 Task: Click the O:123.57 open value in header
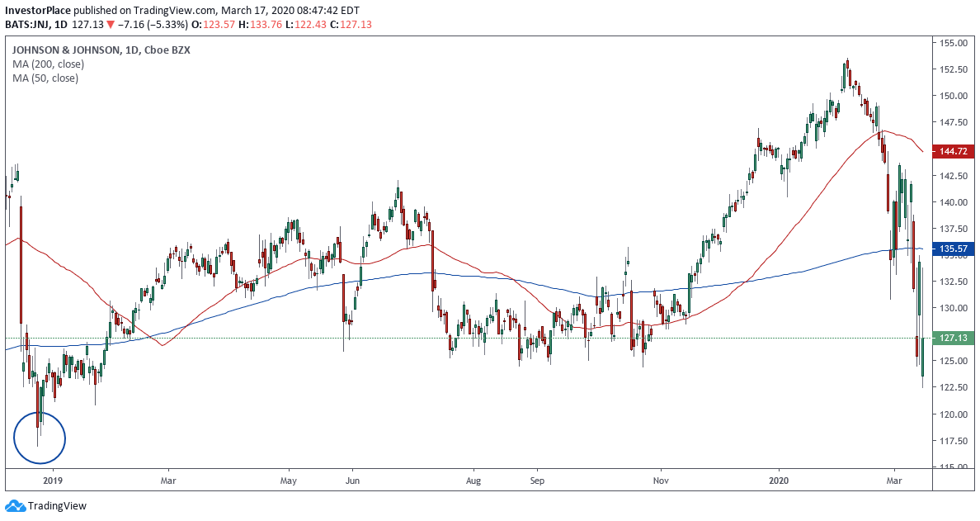214,25
